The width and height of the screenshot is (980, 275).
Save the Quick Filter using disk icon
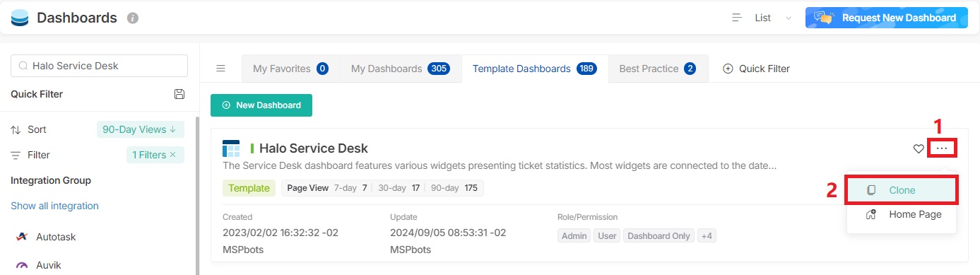coord(179,94)
